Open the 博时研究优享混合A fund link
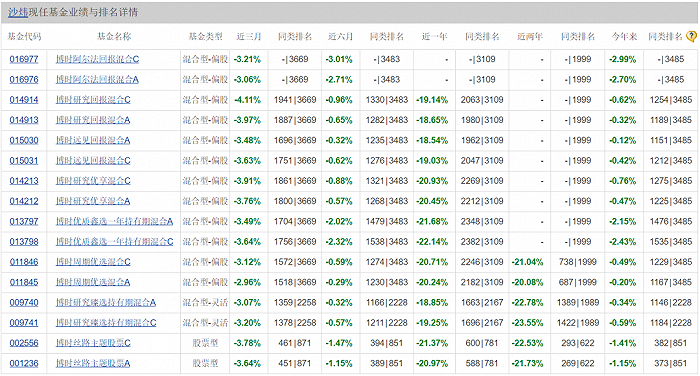The width and height of the screenshot is (700, 376). tap(93, 201)
